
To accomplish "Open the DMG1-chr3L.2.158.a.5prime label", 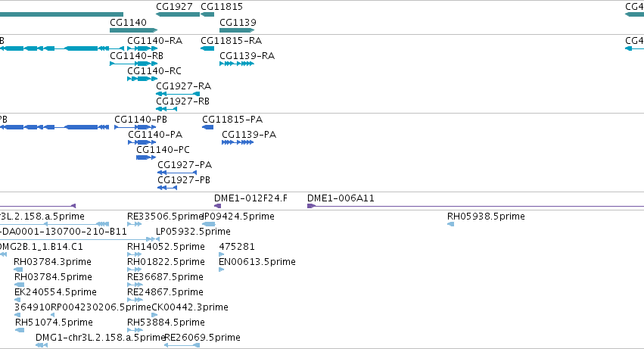I will point(100,338).
